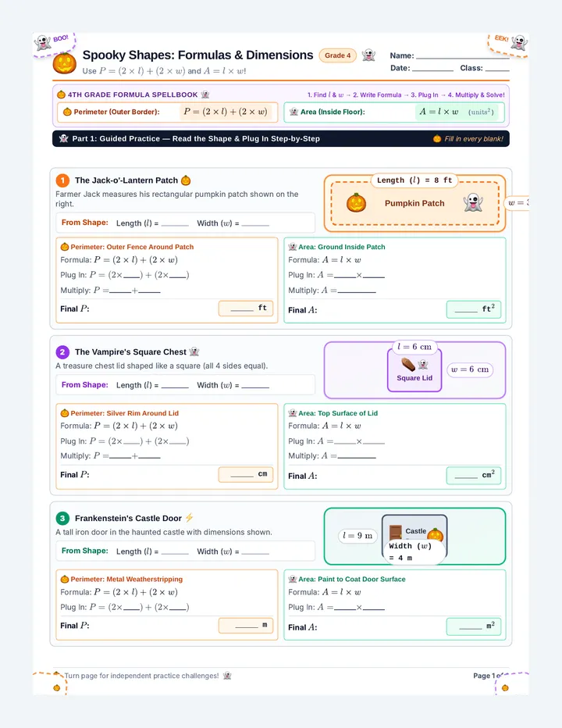Click pumpkin beside Fill in every blank!
Viewport: 562px width, 728px height.
pyautogui.click(x=436, y=139)
